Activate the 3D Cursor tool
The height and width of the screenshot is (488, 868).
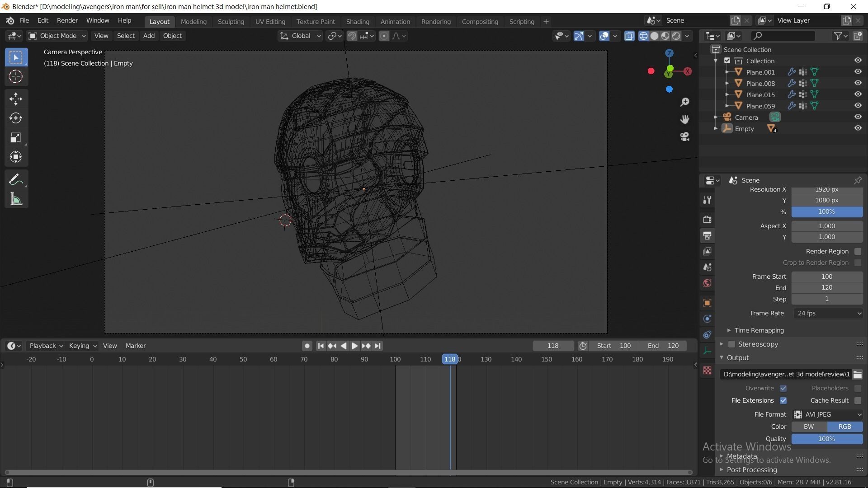pyautogui.click(x=16, y=76)
